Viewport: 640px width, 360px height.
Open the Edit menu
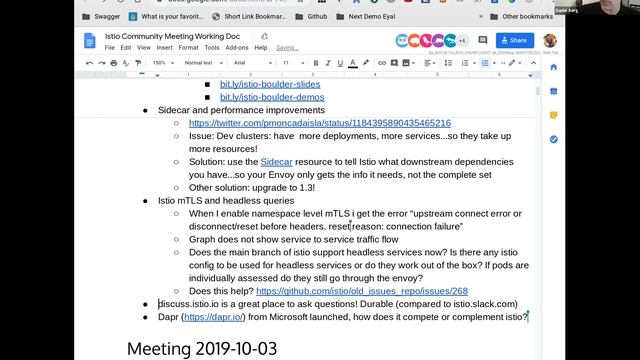coord(126,48)
